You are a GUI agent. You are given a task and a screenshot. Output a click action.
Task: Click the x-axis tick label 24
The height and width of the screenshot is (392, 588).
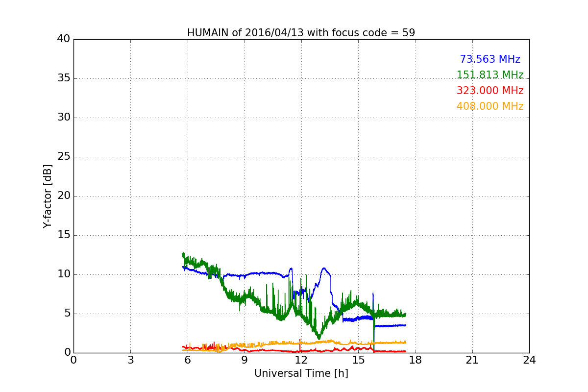(529, 360)
